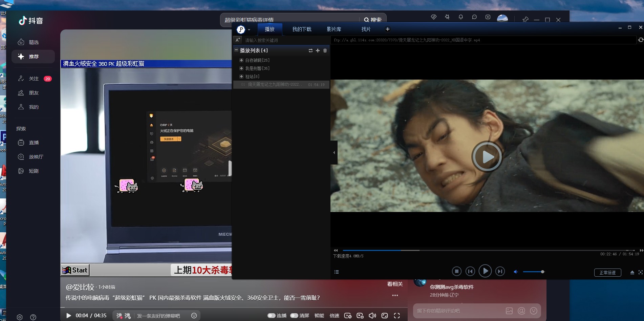Switch to 播放 tab in player
The image size is (644, 321).
pos(270,29)
